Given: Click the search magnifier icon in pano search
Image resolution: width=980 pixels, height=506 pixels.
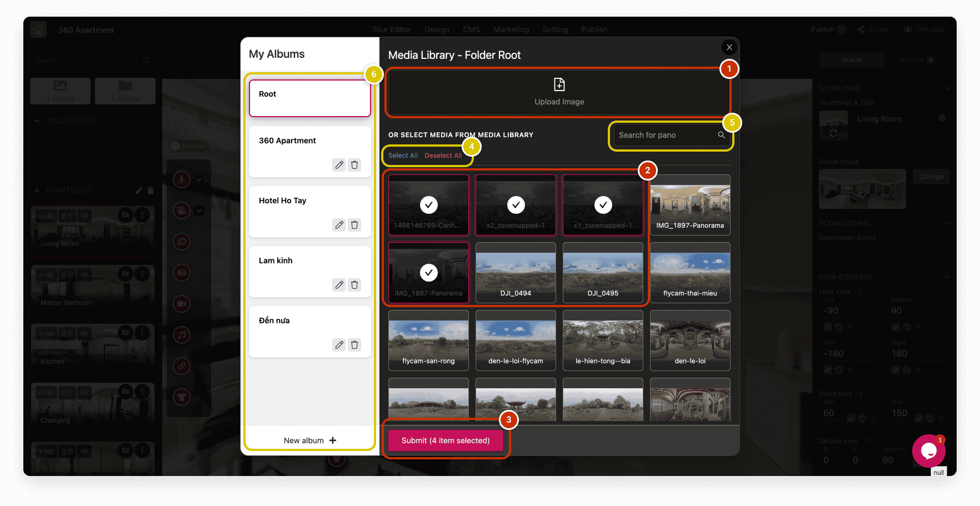Looking at the screenshot, I should click(721, 135).
